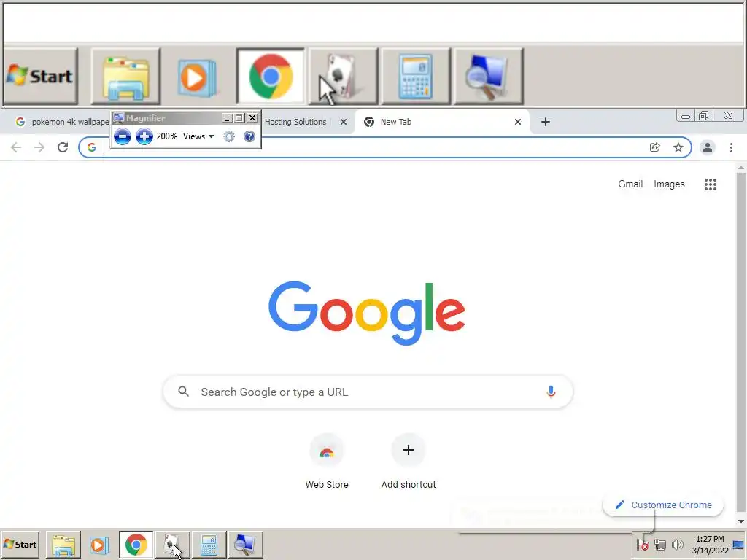747x560 pixels.
Task: Click Customize Chrome
Action: click(663, 505)
